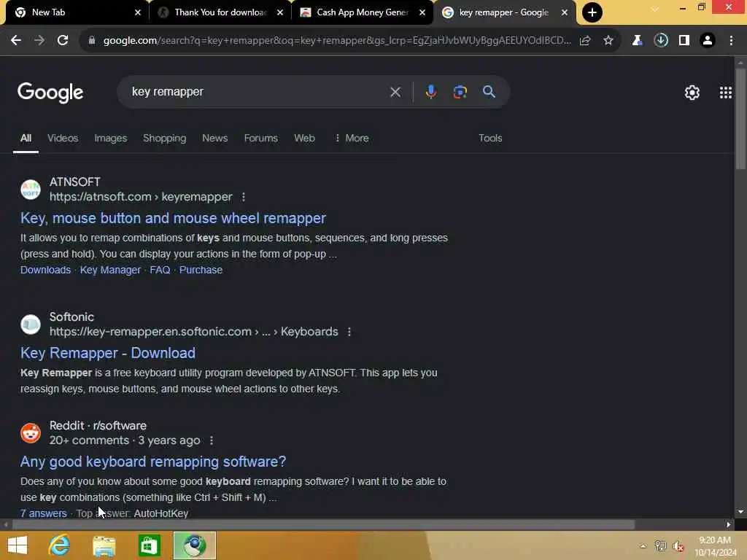This screenshot has height=560, width=747.
Task: Open Google quick settings gear
Action: point(692,93)
